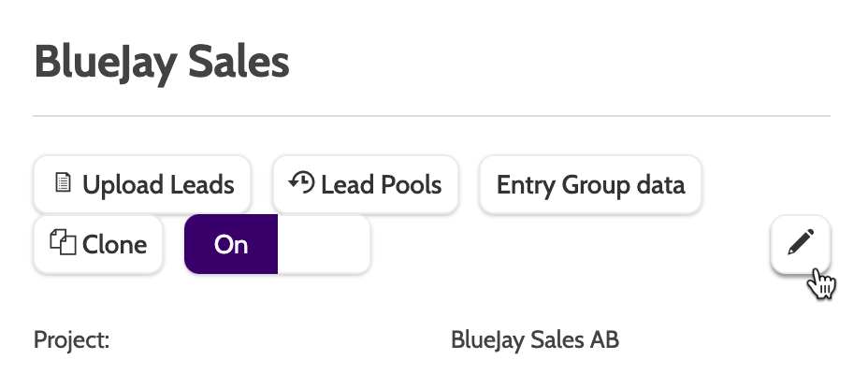Click the document icon beside Upload Leads
The image size is (868, 374).
(x=63, y=184)
